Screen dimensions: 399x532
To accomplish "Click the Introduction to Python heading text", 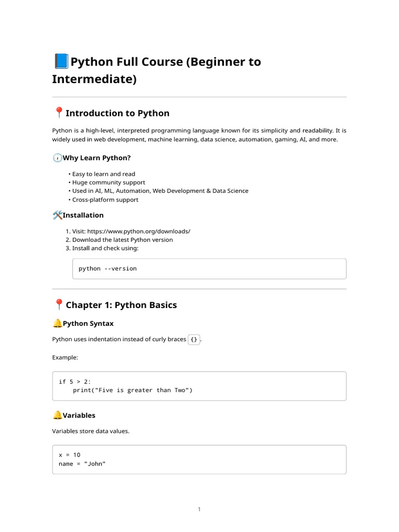I will [x=117, y=113].
